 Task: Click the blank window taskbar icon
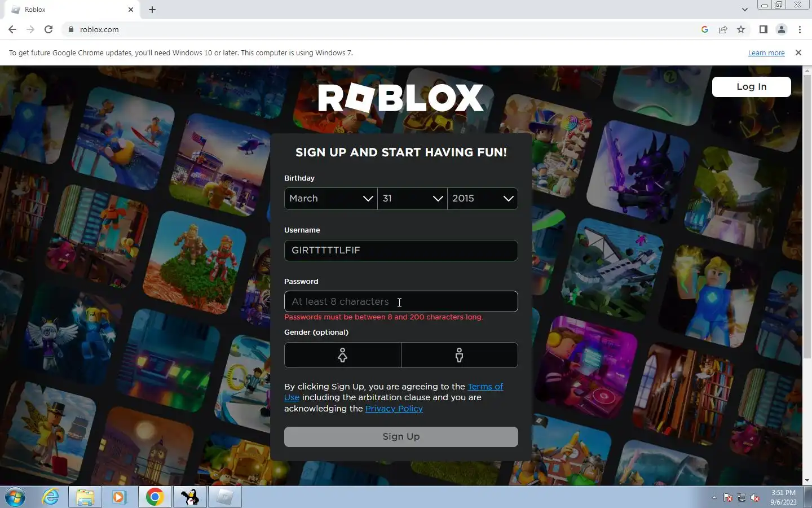tap(225, 497)
